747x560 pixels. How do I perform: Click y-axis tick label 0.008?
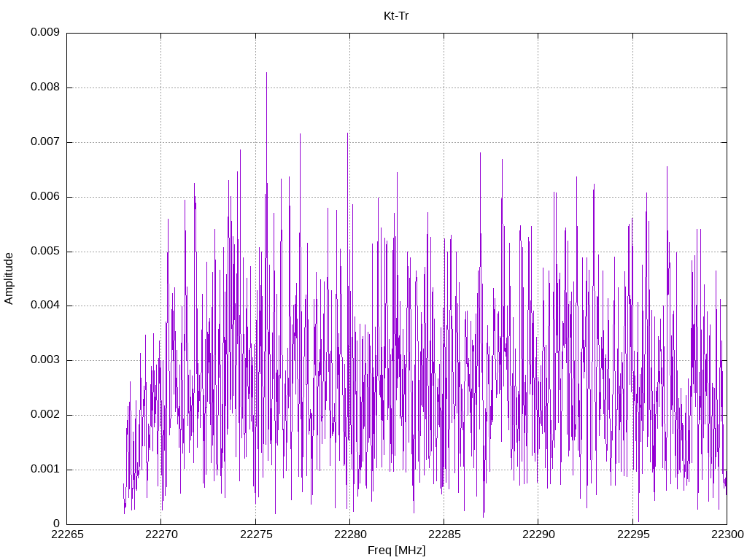(x=45, y=87)
